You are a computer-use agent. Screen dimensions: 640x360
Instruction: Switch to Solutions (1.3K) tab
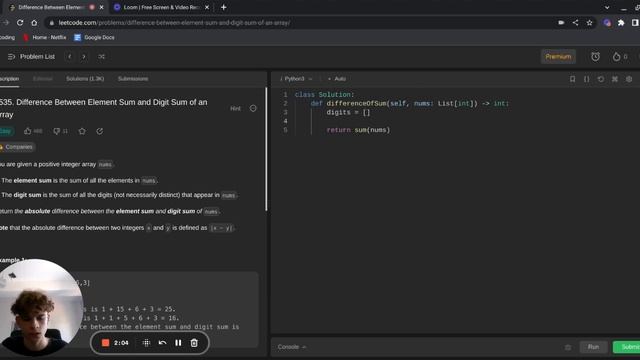point(85,79)
